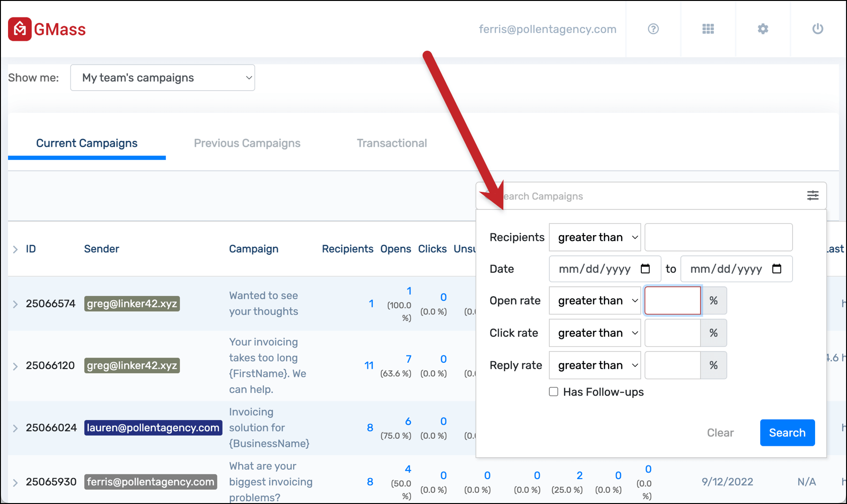Click greg@linker42.xyz badge in row 25066574
Screen dimensions: 847x504
point(132,304)
